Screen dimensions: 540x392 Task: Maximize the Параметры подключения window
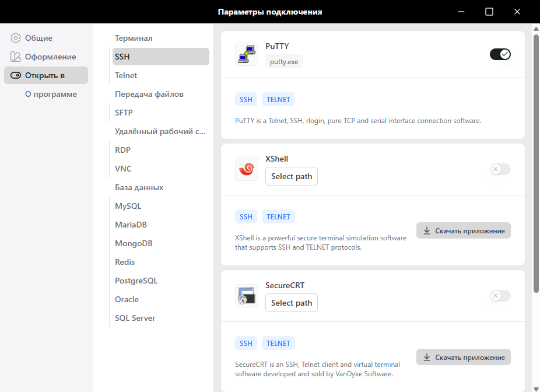coord(489,12)
